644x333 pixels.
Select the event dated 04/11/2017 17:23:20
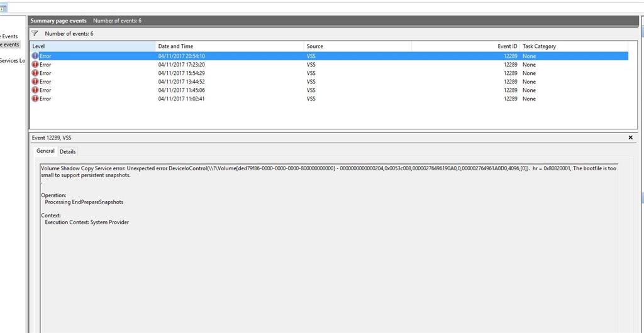click(x=329, y=64)
